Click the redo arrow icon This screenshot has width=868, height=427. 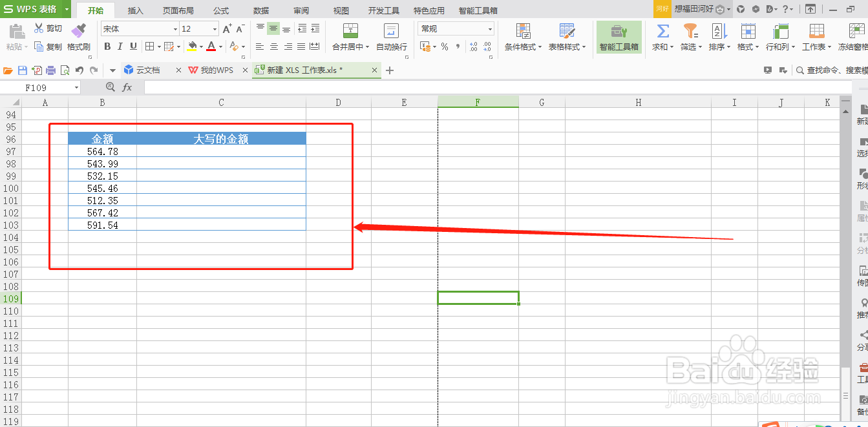tap(94, 70)
